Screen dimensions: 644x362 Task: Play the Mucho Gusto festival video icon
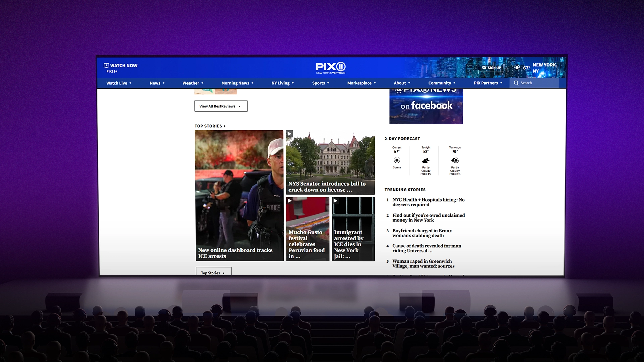(x=290, y=201)
